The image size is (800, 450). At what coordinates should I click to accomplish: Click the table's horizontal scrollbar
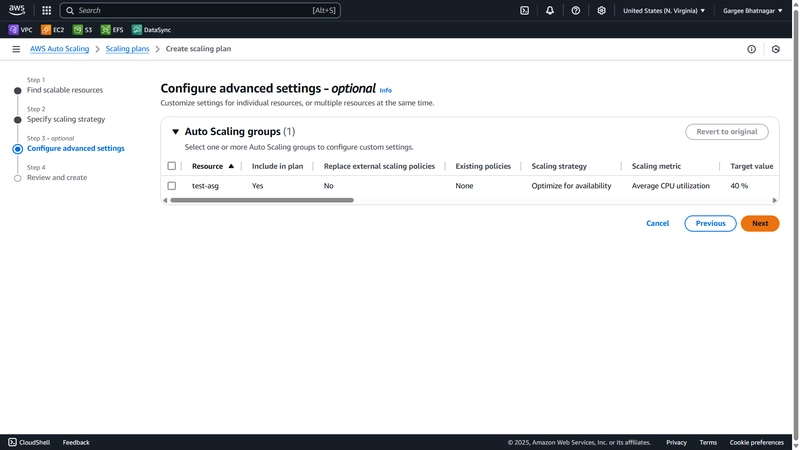262,200
